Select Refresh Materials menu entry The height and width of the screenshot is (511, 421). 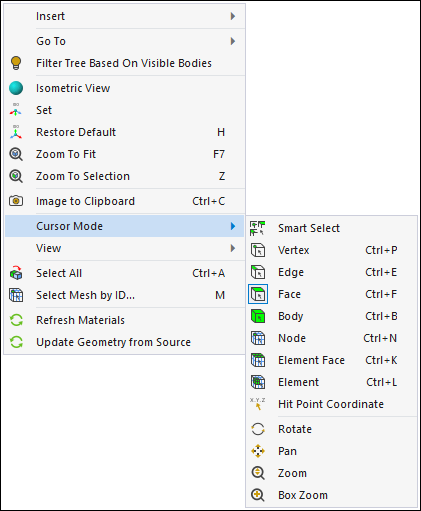tap(125, 320)
